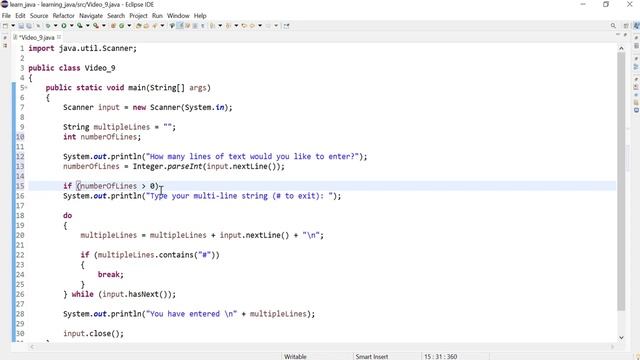The image size is (640, 360).
Task: Open the Console view icon in right trim
Action: pos(636,110)
